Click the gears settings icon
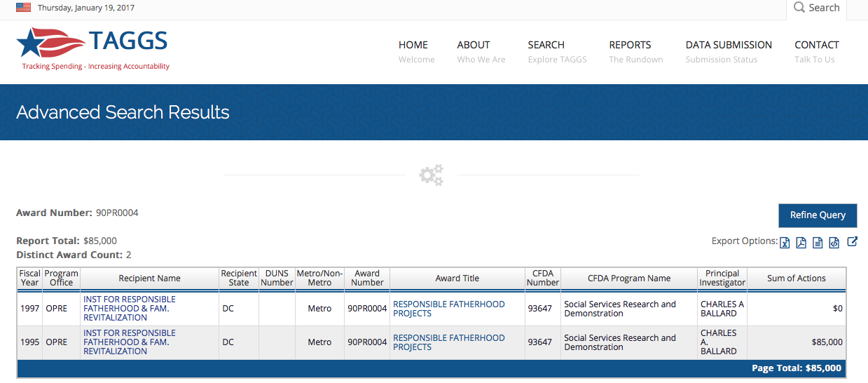868x383 pixels. point(432,175)
